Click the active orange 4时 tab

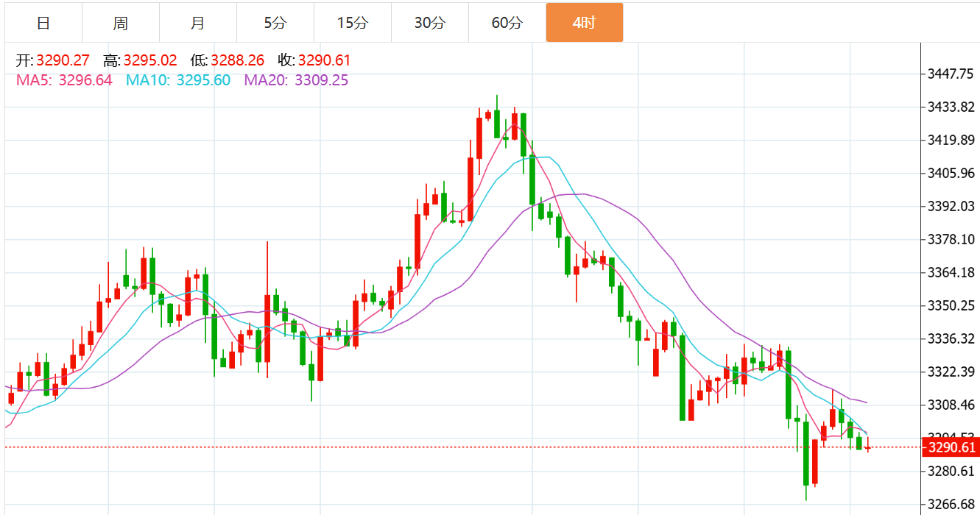tap(585, 23)
